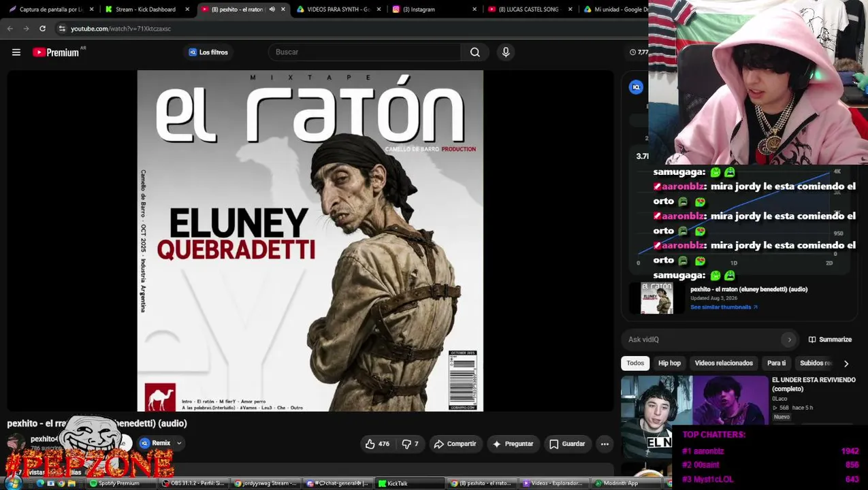The width and height of the screenshot is (868, 490).
Task: Switch to (8) LUCAS CASTEL SONG tab
Action: click(x=528, y=10)
